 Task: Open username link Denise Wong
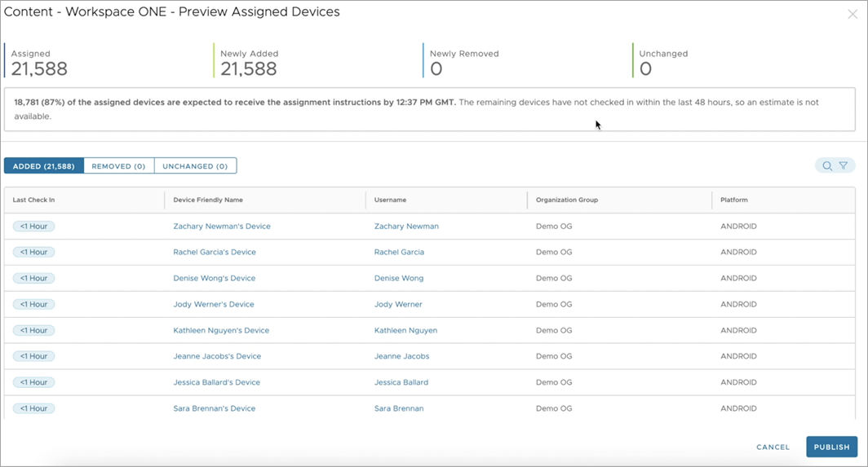point(399,278)
